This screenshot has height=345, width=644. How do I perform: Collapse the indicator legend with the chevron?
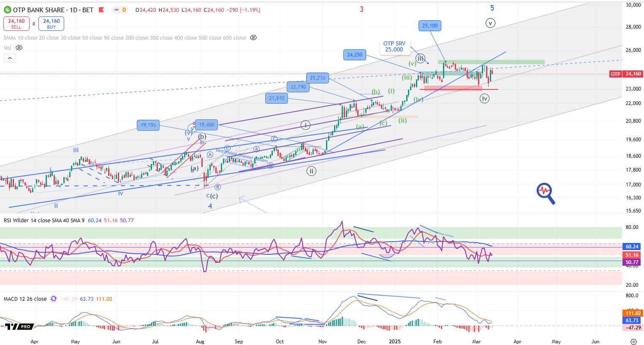[9, 58]
